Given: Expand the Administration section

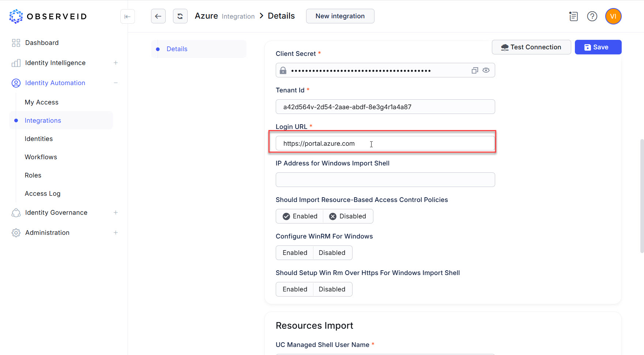Looking at the screenshot, I should pyautogui.click(x=116, y=233).
